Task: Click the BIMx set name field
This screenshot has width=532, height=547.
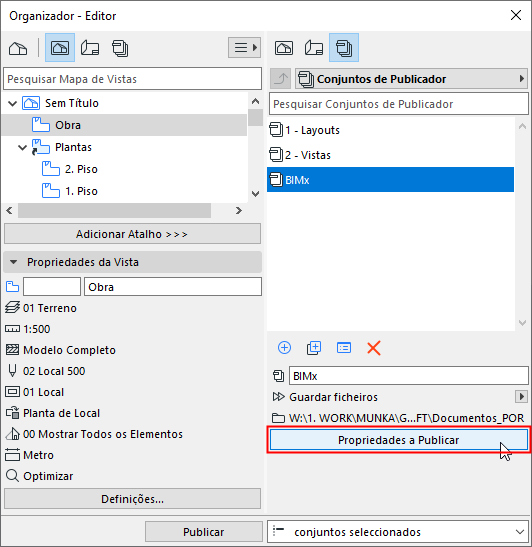Action: coord(409,376)
